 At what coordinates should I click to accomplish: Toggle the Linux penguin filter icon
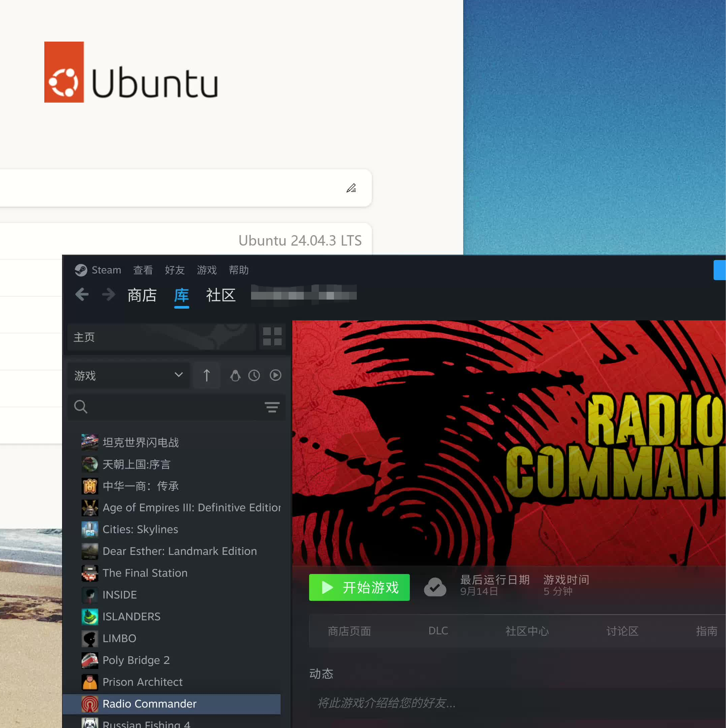235,375
